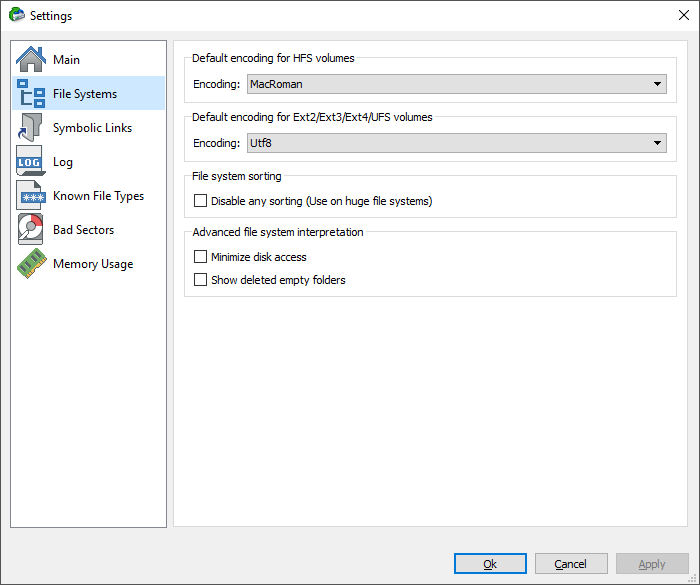Open Symbolic Links via its shortcut icon
Viewport: 700px width, 585px height.
click(30, 127)
